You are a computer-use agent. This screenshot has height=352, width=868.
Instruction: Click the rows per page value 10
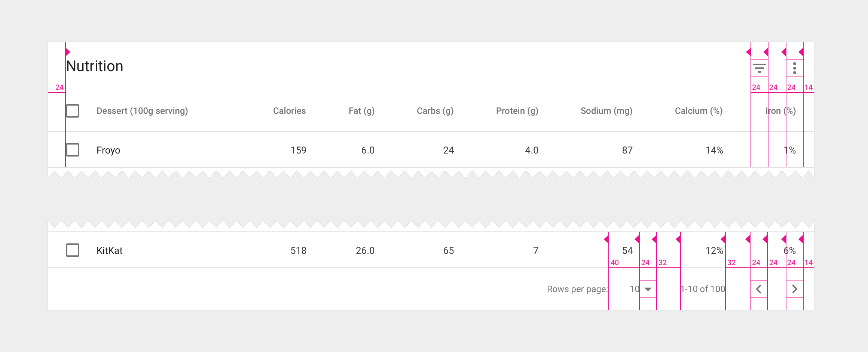point(634,289)
